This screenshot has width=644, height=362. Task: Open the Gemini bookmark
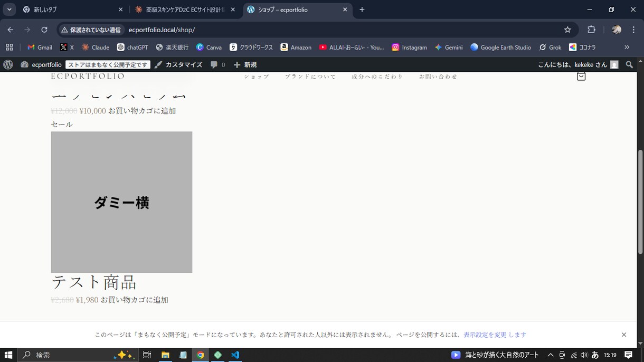coord(449,47)
